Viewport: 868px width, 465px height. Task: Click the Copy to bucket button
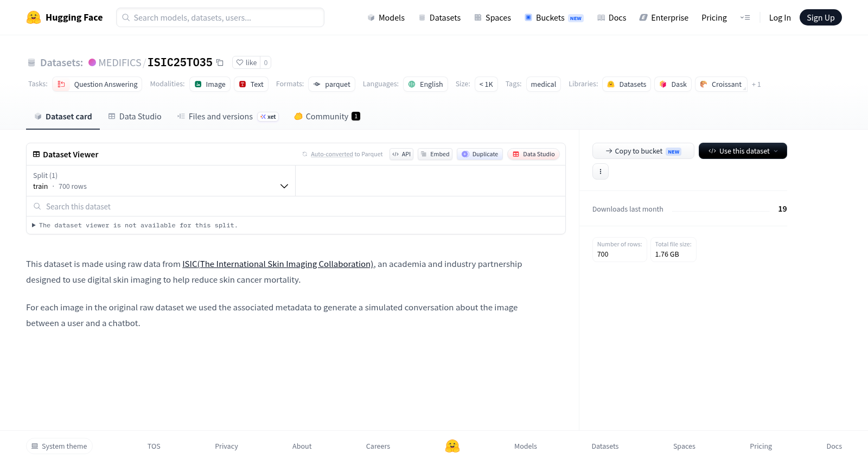[x=643, y=151]
